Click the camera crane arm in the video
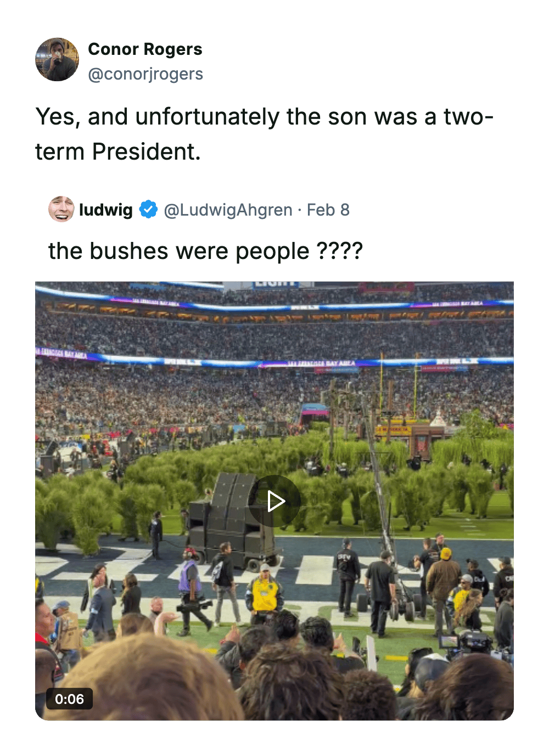The height and width of the screenshot is (756, 549). click(x=378, y=483)
